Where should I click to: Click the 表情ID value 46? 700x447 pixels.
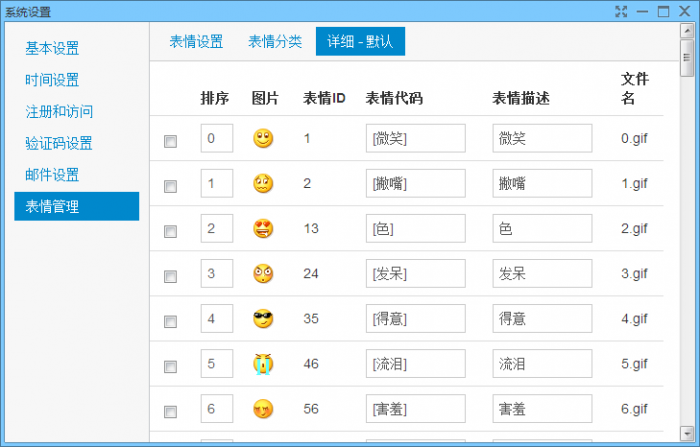point(311,364)
